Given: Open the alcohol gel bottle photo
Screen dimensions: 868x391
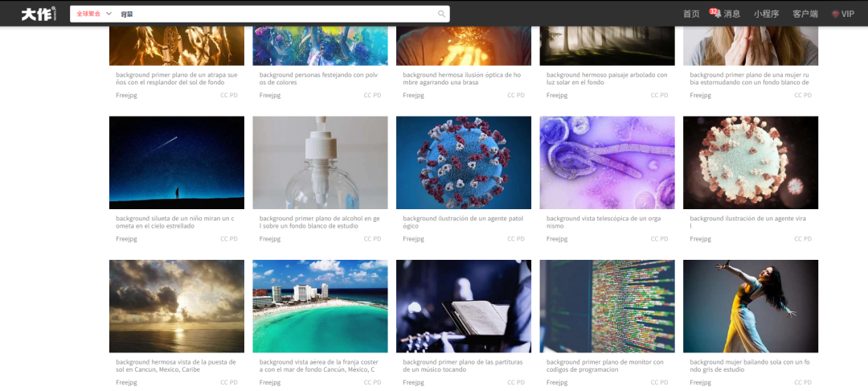Looking at the screenshot, I should click(320, 163).
